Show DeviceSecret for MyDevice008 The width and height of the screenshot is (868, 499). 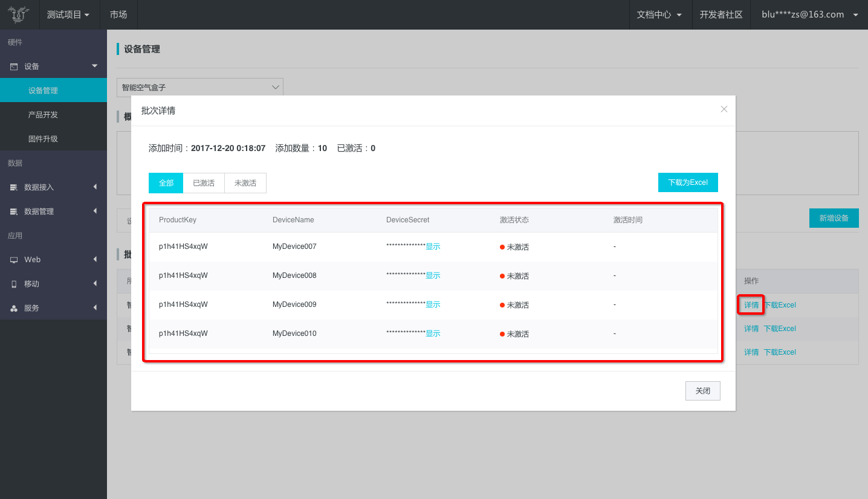click(433, 275)
